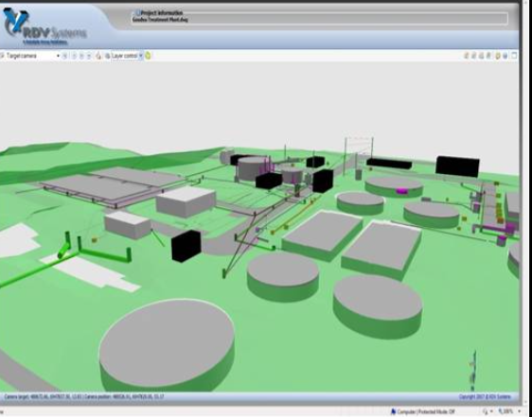Screen dimensions: 532x417
Task: Click the fullscreen window icon at toolbar right
Action: click(x=514, y=56)
